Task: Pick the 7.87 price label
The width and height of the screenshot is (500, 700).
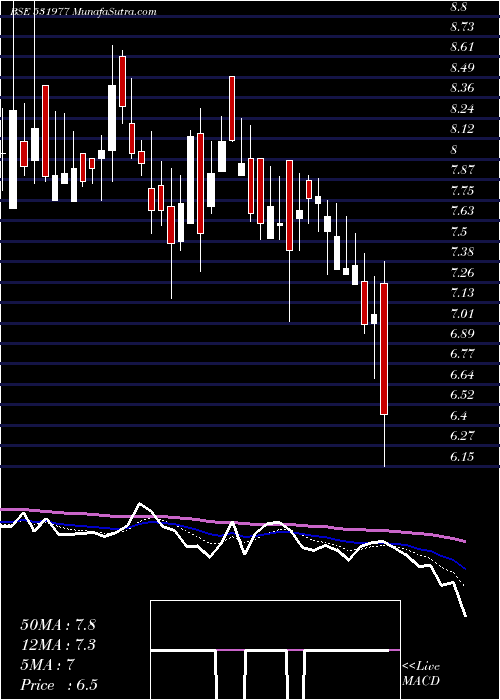Action: coord(462,170)
